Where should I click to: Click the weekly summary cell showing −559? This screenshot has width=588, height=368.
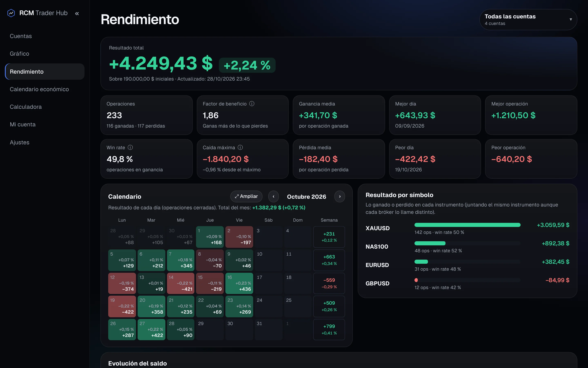click(x=329, y=283)
